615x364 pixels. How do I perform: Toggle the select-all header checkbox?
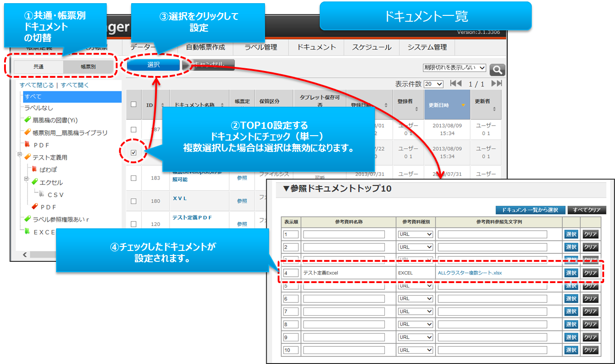pos(133,104)
